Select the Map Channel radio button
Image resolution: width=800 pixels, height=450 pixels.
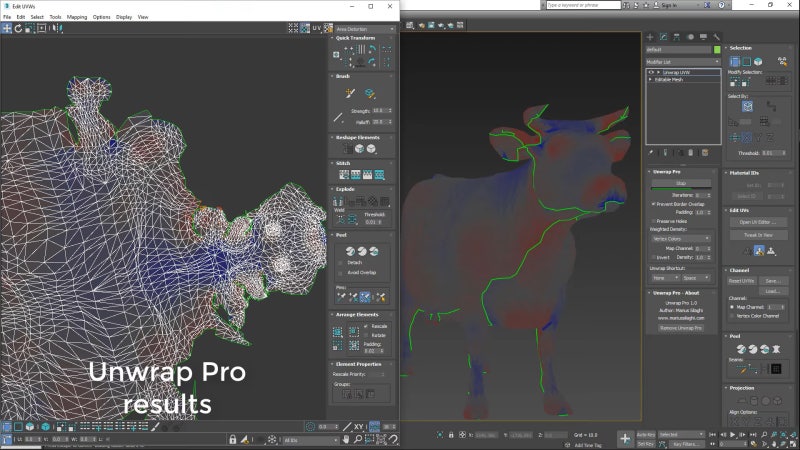732,307
